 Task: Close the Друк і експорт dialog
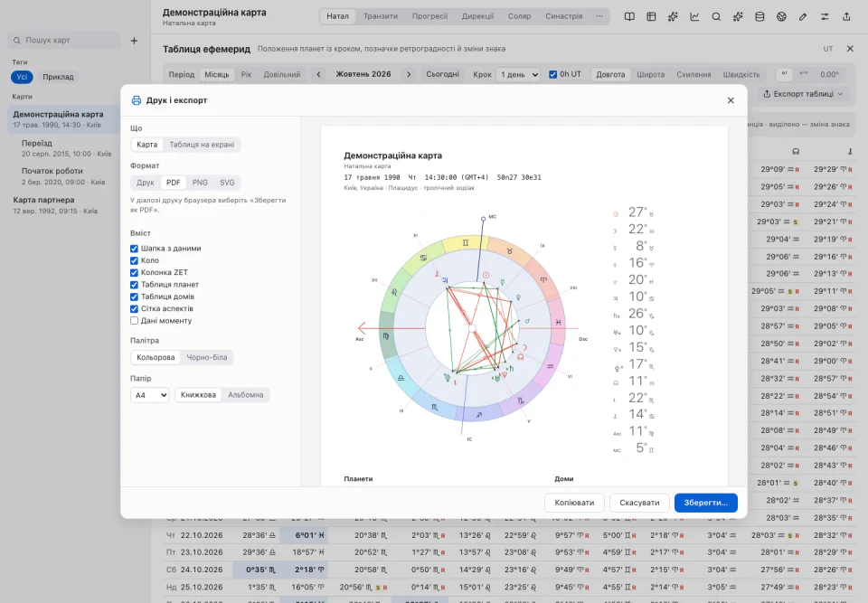tap(731, 100)
